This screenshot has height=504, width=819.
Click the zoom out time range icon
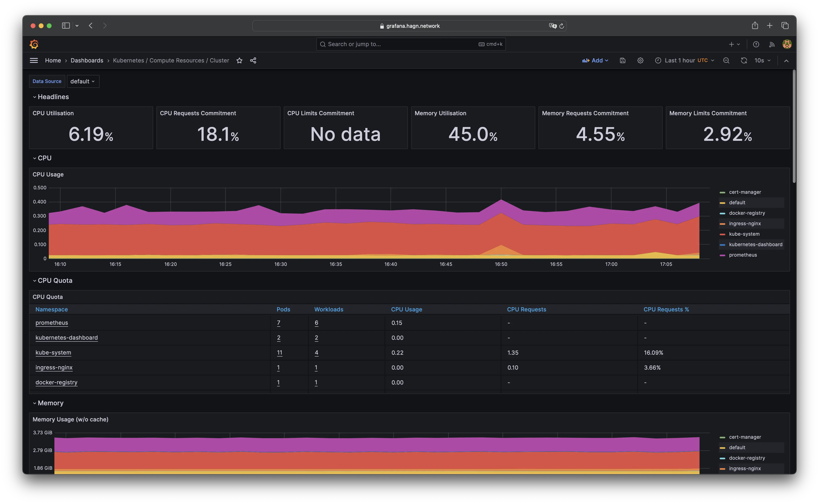726,60
